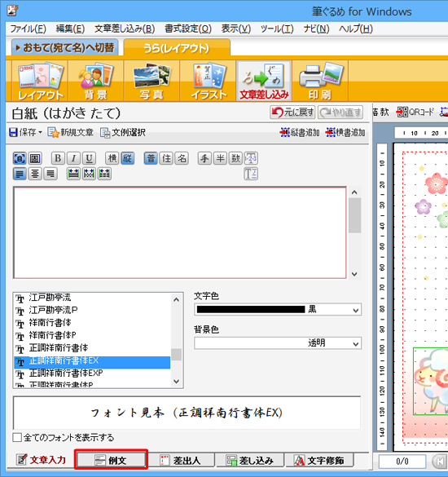Toggle underline formatting
Viewport: 448px width, 477px height.
89,158
